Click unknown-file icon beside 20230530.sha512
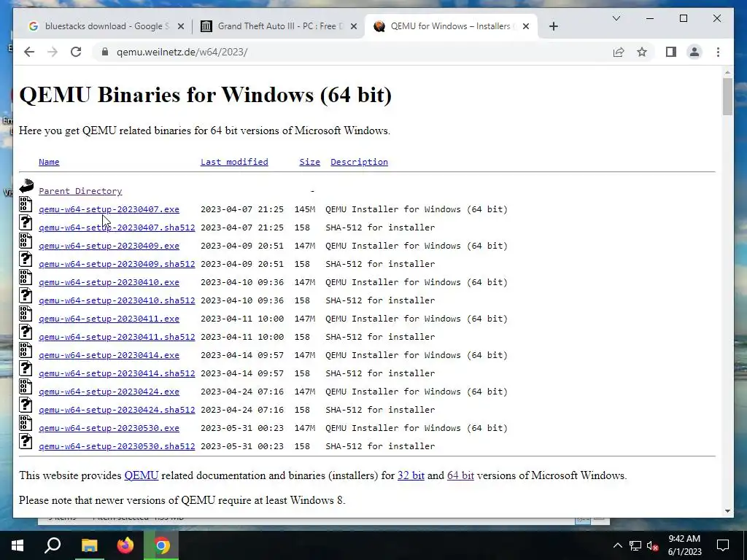 click(x=26, y=441)
